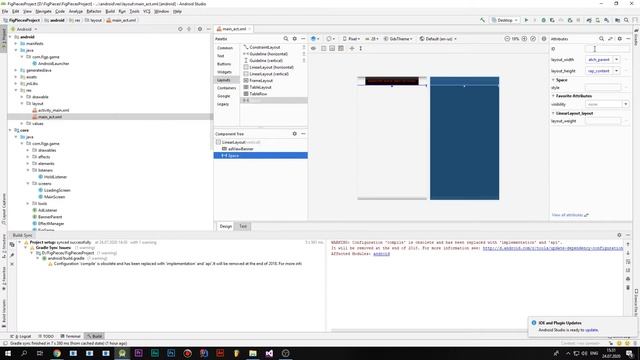Screen dimensions: 640x360
Task: Open the File menu
Action: coord(5,11)
